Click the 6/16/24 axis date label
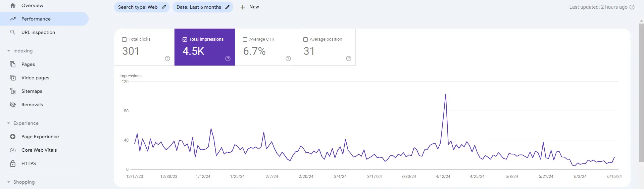 click(614, 177)
